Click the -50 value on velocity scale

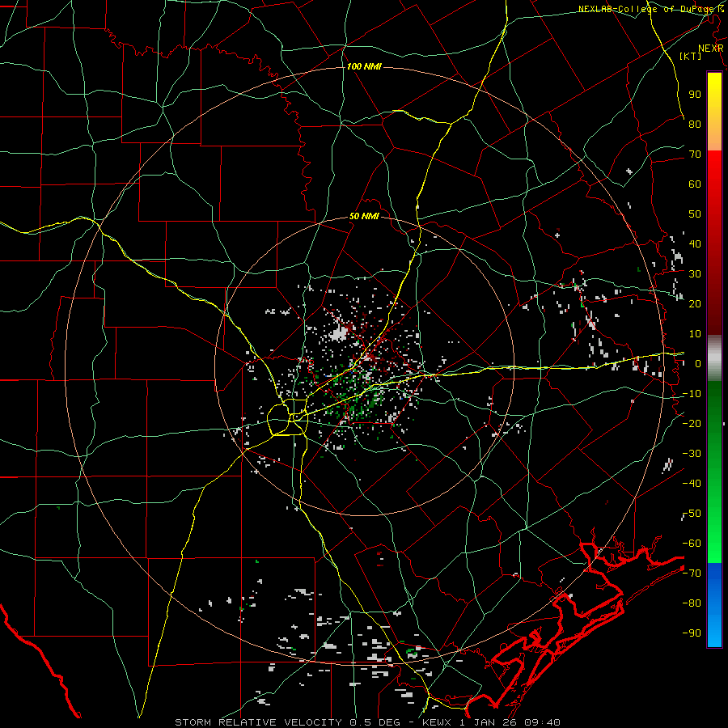(x=692, y=514)
